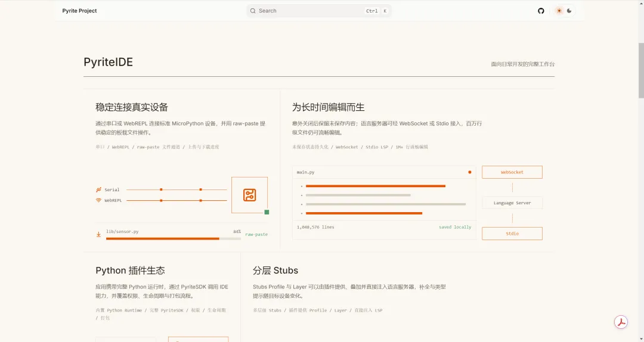The height and width of the screenshot is (342, 644).
Task: Focus the Search input field
Action: click(x=318, y=11)
